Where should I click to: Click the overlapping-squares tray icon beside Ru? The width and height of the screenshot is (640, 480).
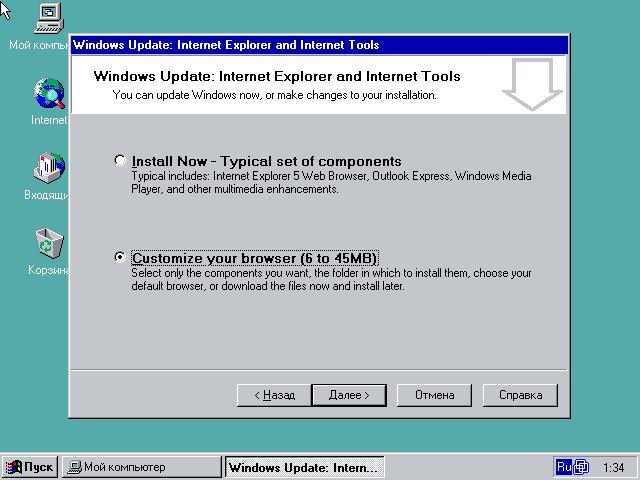pyautogui.click(x=582, y=467)
